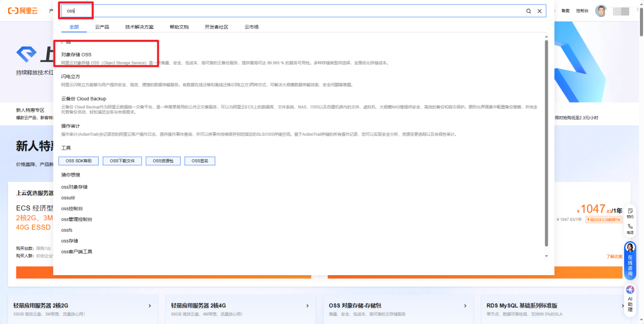Open the 闪电立方 product result
Viewport: 644px width, 324px height.
(71, 76)
